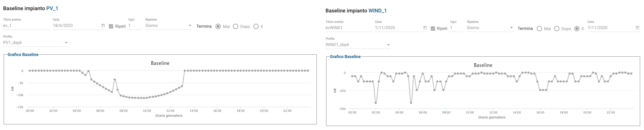Viewport: 644px width, 130px height.
Task: Toggle the Ripeti checkbox for PV_1
Action: click(x=111, y=26)
